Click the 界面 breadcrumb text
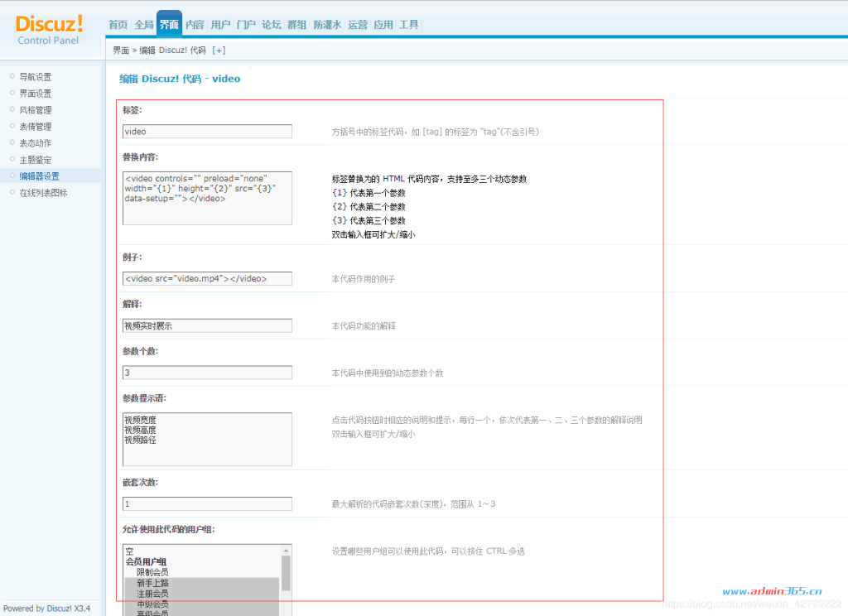The height and width of the screenshot is (616, 848). coord(121,51)
